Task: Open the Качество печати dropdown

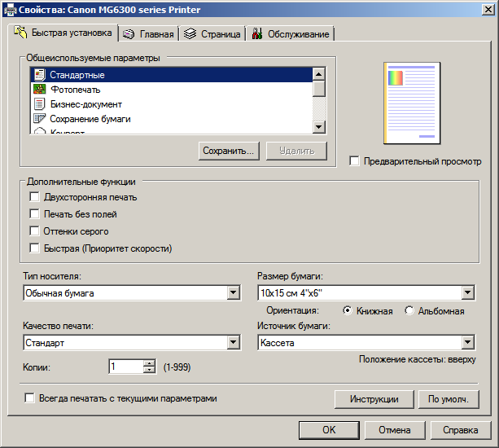Action: (x=234, y=342)
